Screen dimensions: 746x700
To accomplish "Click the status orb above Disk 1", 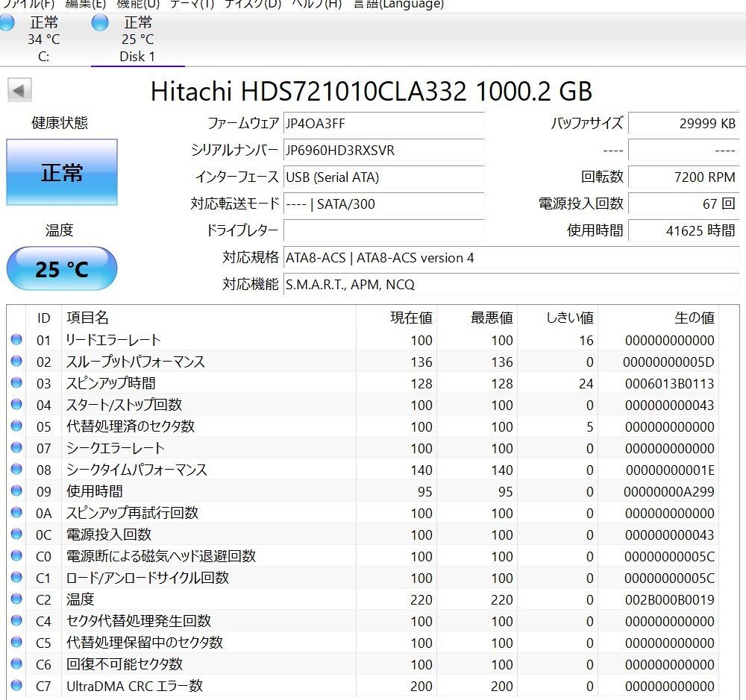I will coord(100,22).
